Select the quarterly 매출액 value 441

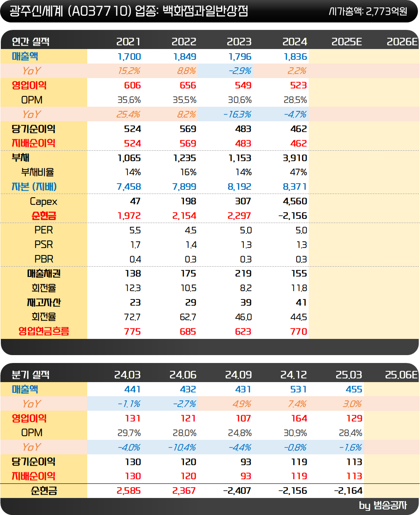pyautogui.click(x=133, y=390)
